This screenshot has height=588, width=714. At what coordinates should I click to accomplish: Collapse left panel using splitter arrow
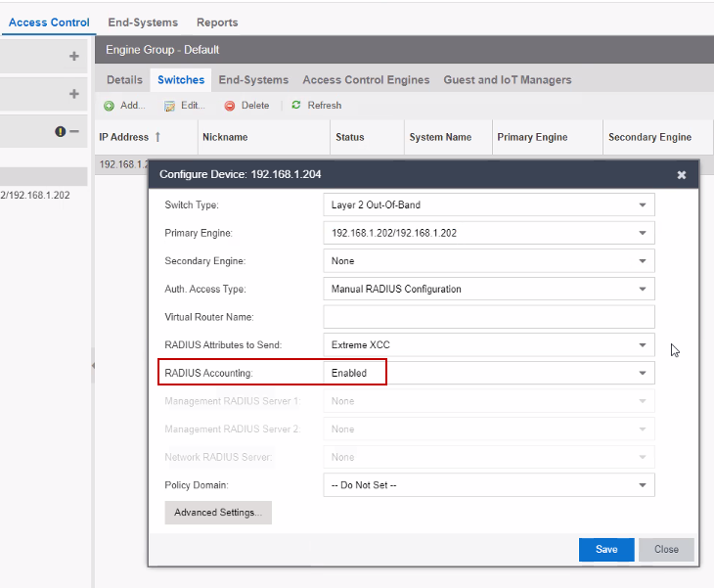(93, 365)
